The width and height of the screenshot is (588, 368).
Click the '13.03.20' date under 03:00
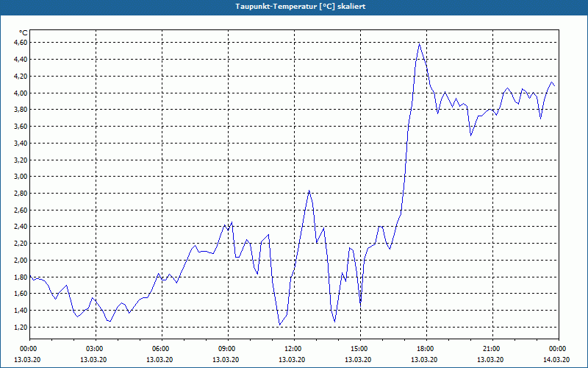[x=93, y=360]
